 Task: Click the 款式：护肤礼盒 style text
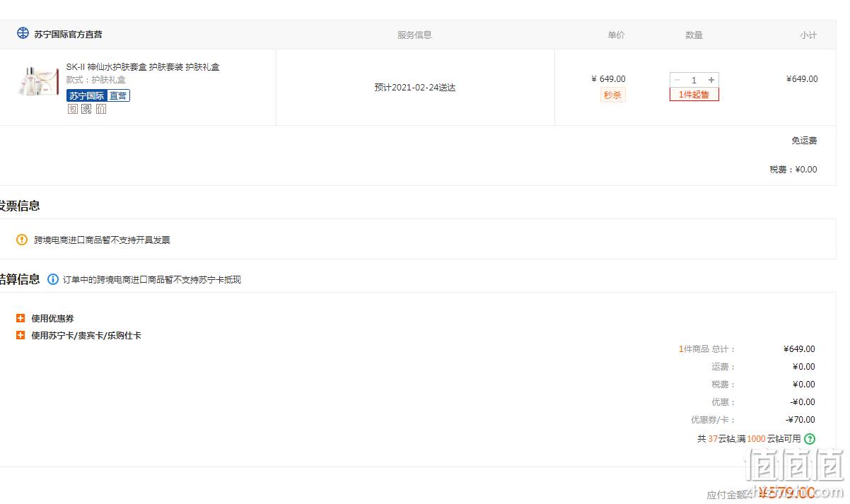pos(96,80)
